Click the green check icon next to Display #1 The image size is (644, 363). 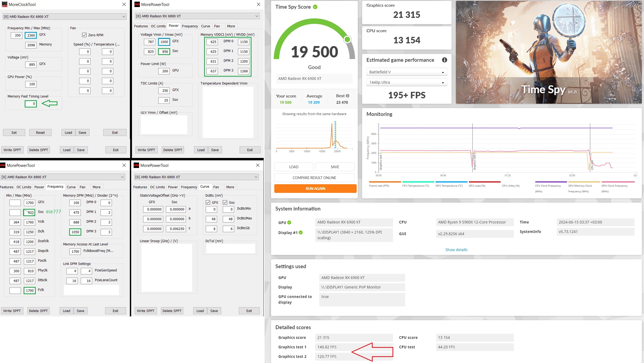point(301,232)
